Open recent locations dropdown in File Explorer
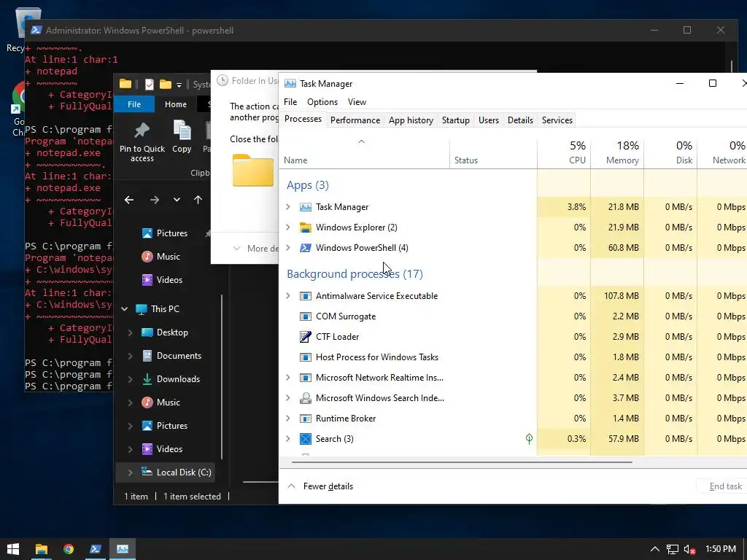This screenshot has width=747, height=560. pyautogui.click(x=177, y=200)
